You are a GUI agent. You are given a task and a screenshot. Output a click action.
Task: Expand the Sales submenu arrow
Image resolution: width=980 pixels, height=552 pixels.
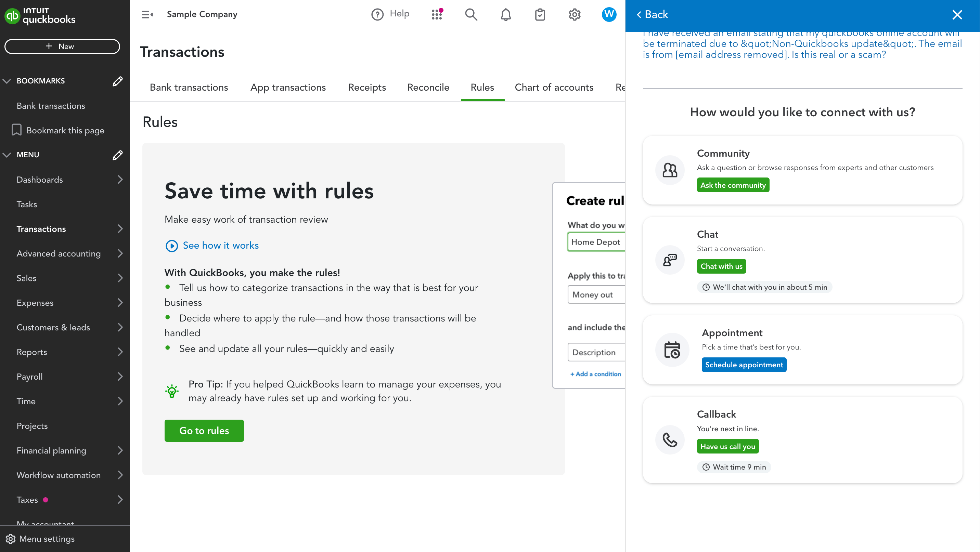pos(120,278)
